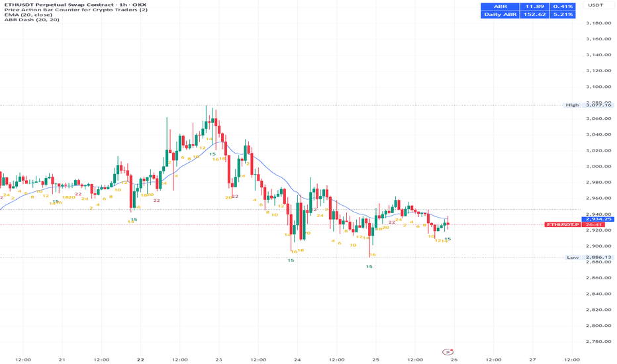Viewport: 617px width, 364px height.
Task: Click the Daily ABR 152.62 table cell
Action: tap(533, 15)
